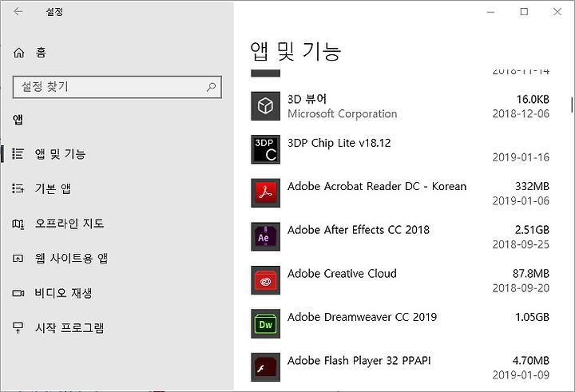This screenshot has width=575, height=392.
Task: Click the Adobe Creative Cloud red icon
Action: pyautogui.click(x=265, y=280)
